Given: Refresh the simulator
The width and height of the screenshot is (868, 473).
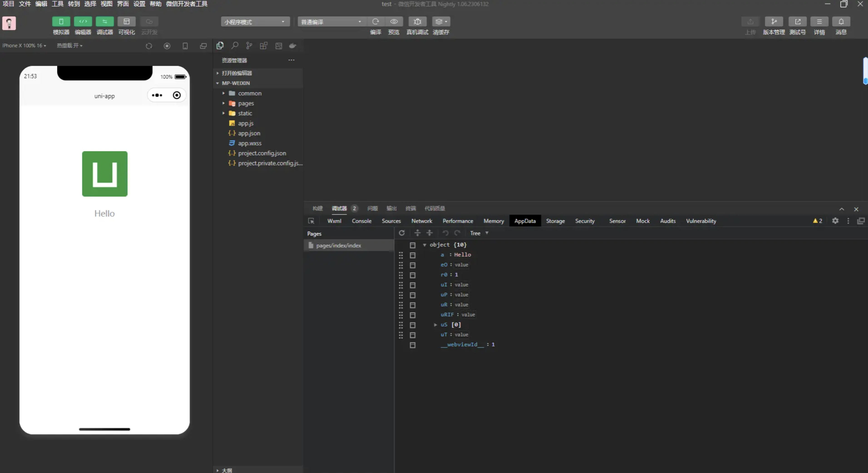Looking at the screenshot, I should click(149, 46).
